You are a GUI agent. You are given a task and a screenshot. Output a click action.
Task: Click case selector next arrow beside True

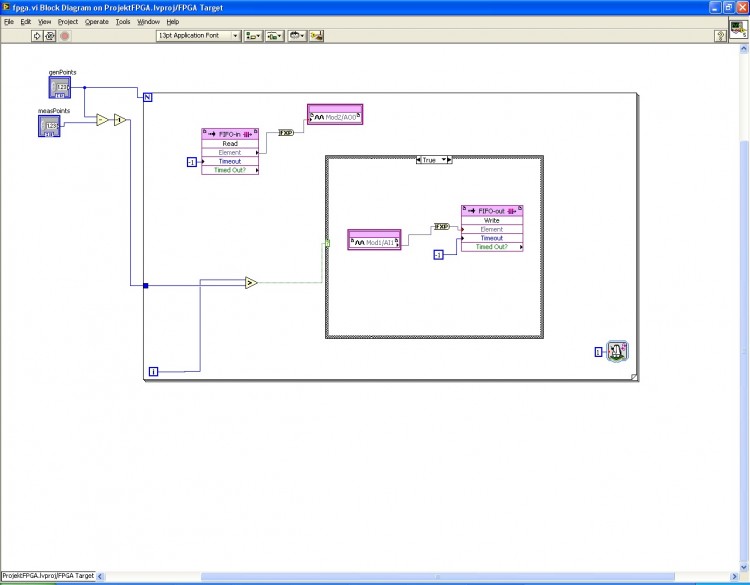449,160
